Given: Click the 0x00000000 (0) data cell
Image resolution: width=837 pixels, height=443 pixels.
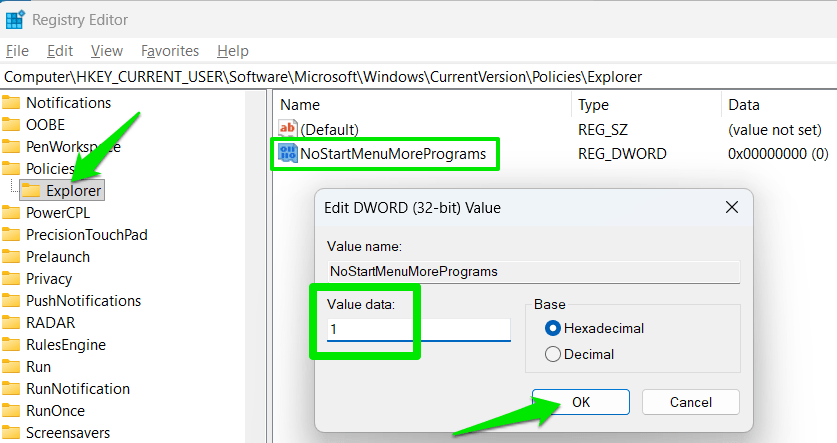Looking at the screenshot, I should (x=778, y=154).
